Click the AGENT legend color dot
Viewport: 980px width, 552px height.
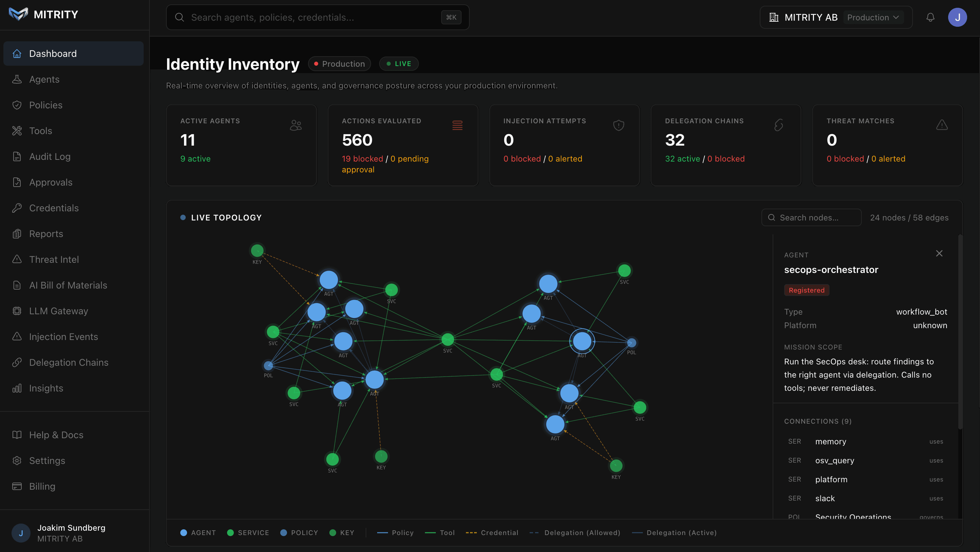(183, 533)
